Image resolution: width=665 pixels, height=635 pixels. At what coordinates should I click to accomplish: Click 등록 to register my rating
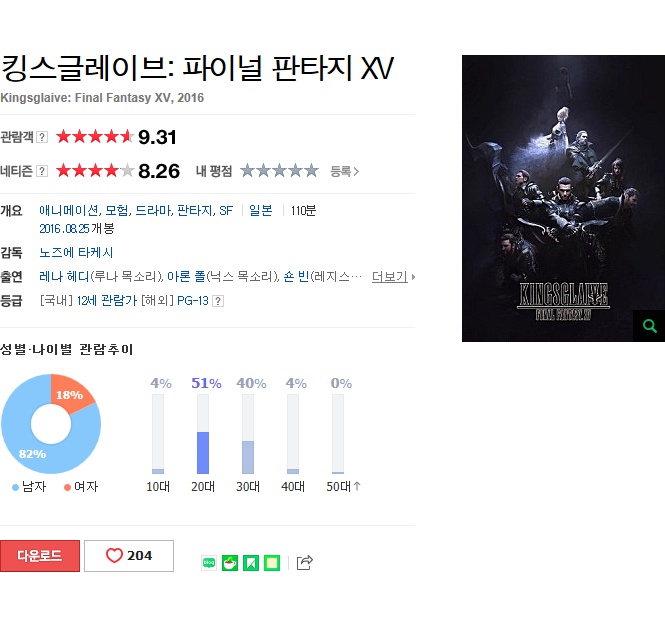(x=344, y=171)
